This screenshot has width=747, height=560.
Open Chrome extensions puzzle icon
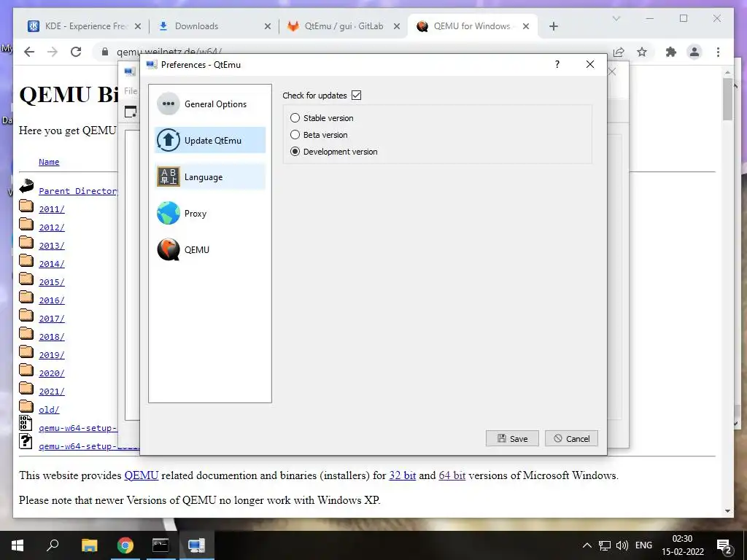(671, 52)
